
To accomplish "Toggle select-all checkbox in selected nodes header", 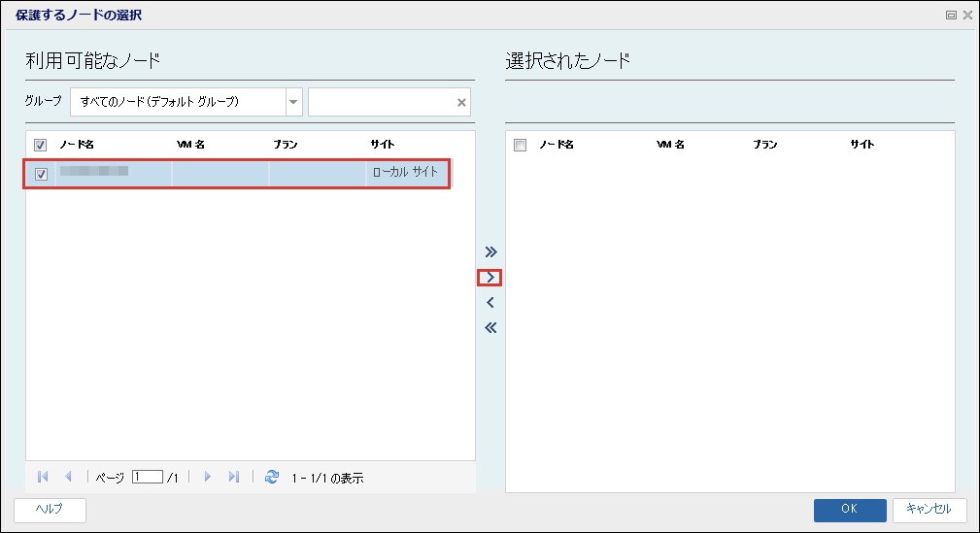I will (520, 145).
